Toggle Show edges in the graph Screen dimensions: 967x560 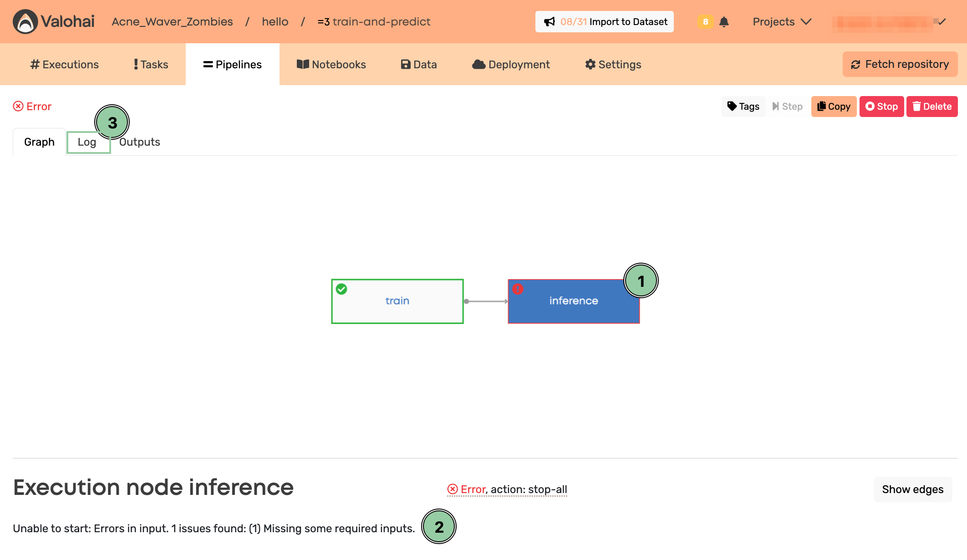[912, 489]
